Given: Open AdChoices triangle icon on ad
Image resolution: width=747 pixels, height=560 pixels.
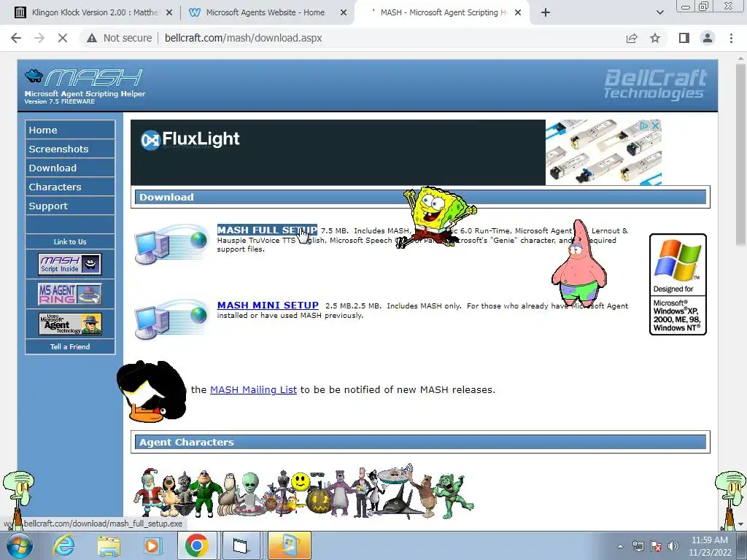Looking at the screenshot, I should coord(644,125).
